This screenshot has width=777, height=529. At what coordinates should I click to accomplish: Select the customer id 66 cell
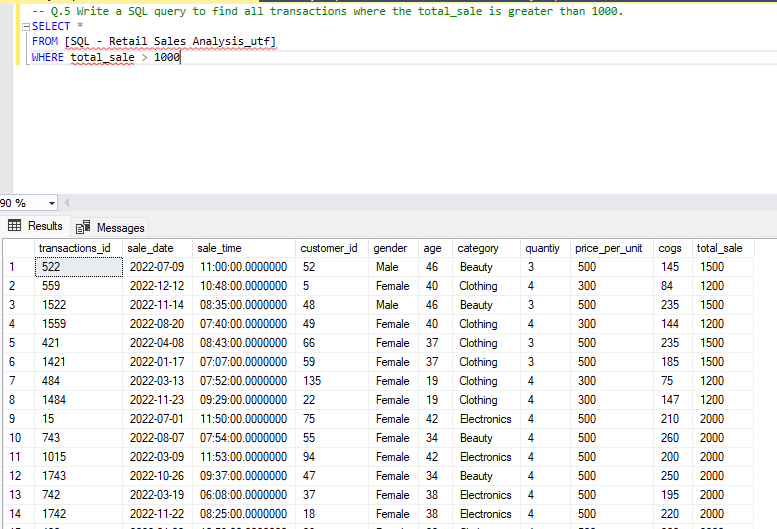332,343
